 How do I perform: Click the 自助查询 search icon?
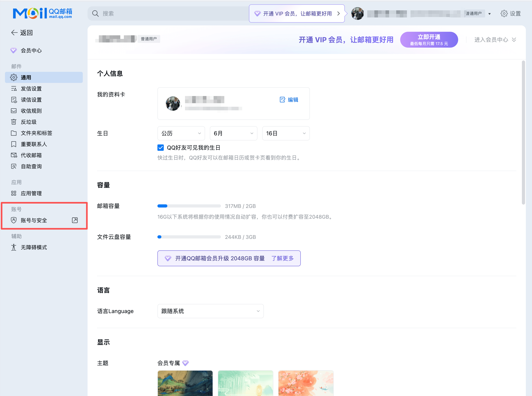pos(14,166)
